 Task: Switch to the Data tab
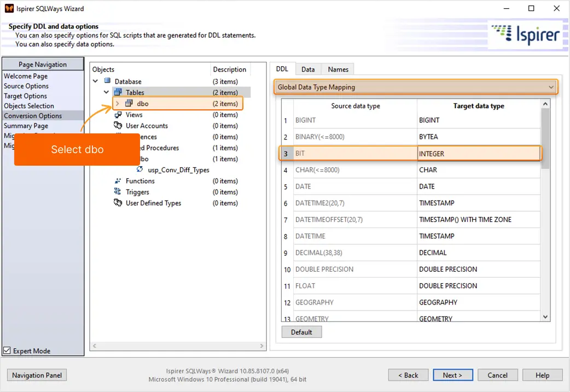point(308,69)
